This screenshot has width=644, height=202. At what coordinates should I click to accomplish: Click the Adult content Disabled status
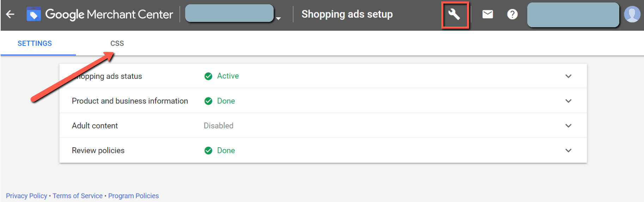(219, 126)
